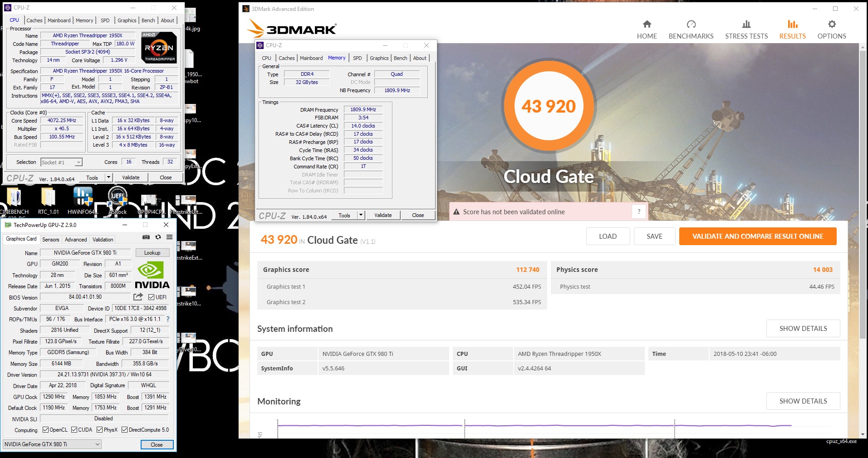Refresh GPU-Z data with the refresh icon
The image size is (868, 458).
tap(158, 237)
